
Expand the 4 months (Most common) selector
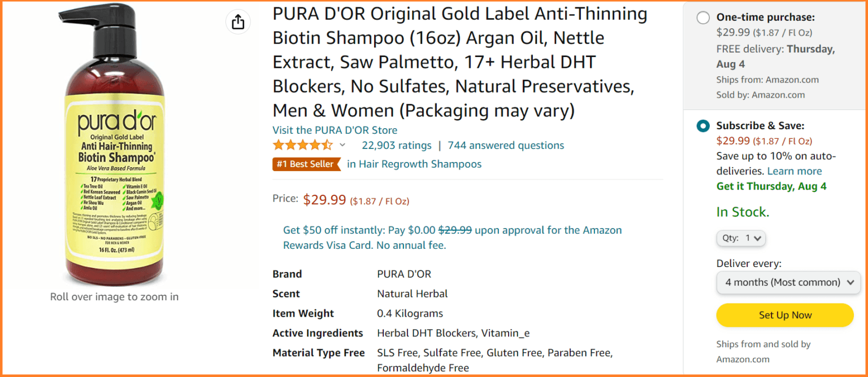pos(788,282)
